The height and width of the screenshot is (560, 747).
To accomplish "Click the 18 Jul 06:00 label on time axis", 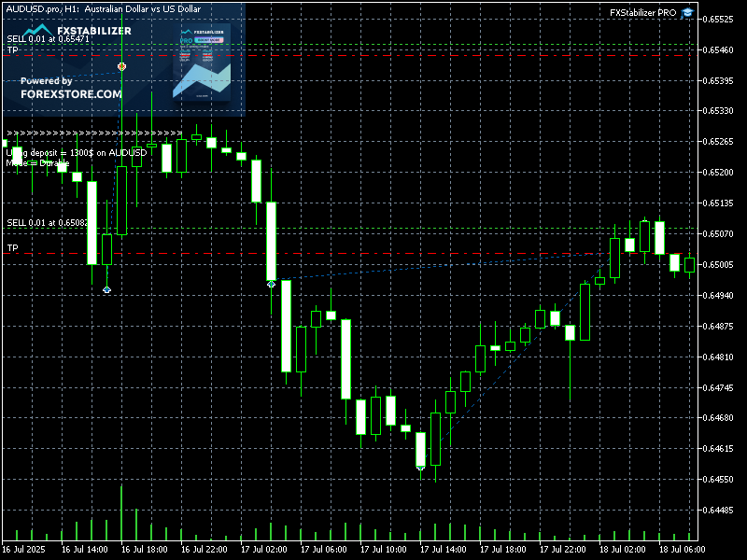I will [680, 550].
